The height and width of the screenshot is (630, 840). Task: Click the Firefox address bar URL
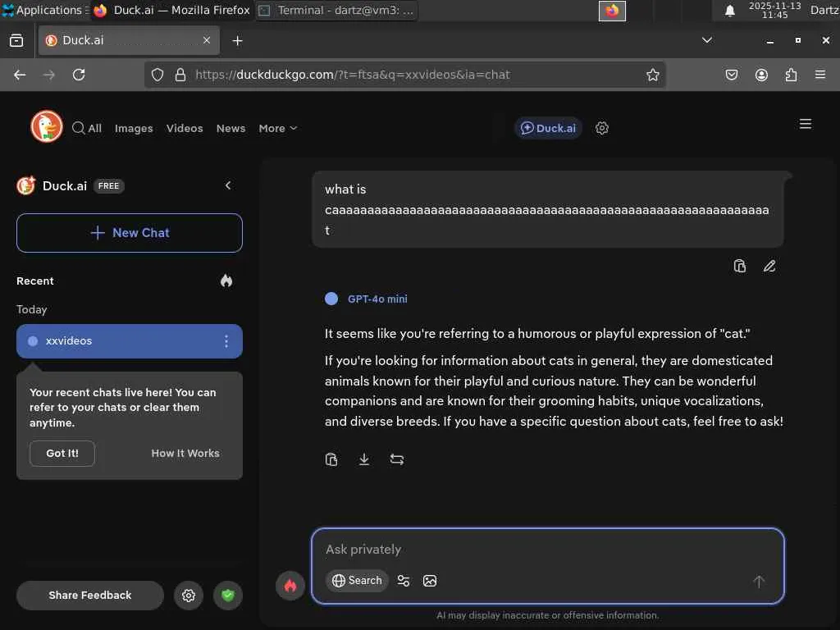(353, 75)
